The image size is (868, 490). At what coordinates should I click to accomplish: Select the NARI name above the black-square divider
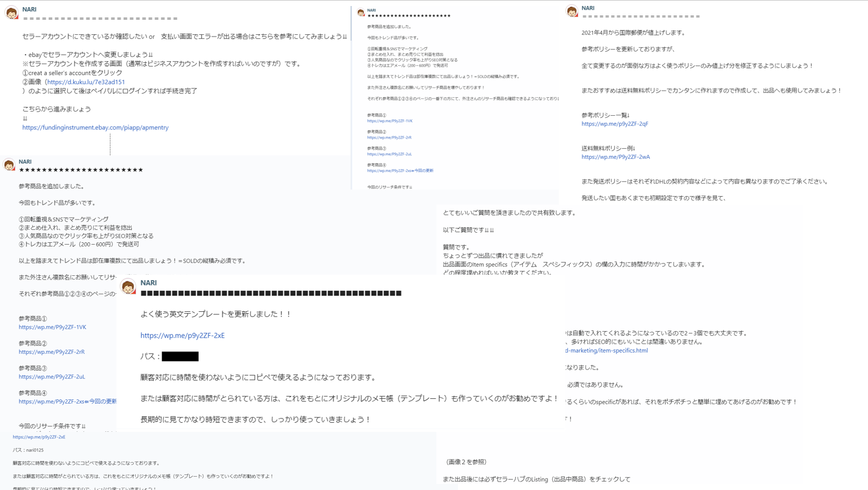click(148, 282)
